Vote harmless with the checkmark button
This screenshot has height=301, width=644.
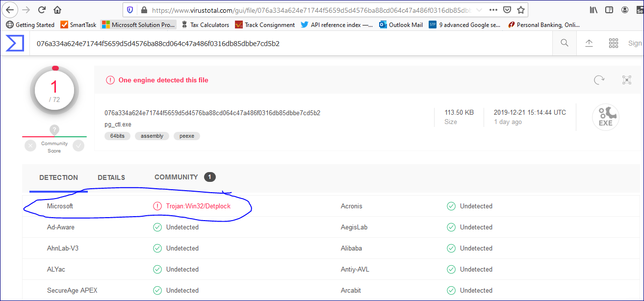point(78,146)
